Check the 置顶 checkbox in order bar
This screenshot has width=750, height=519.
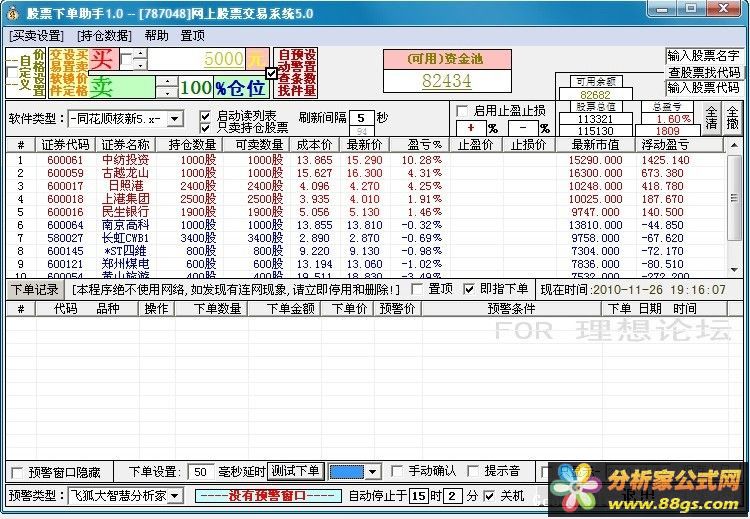417,289
